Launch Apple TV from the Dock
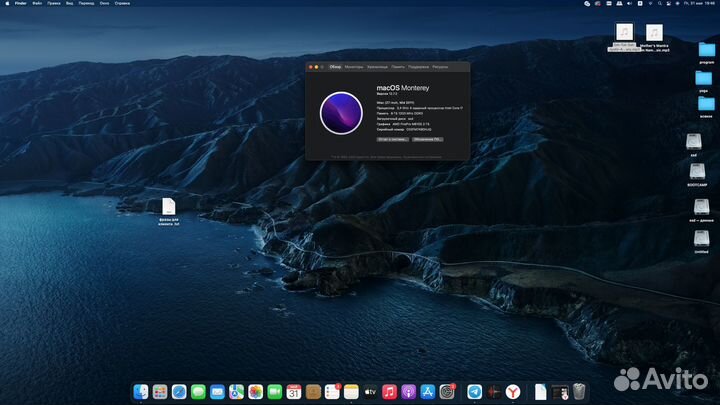Image resolution: width=720 pixels, height=405 pixels. tap(370, 392)
